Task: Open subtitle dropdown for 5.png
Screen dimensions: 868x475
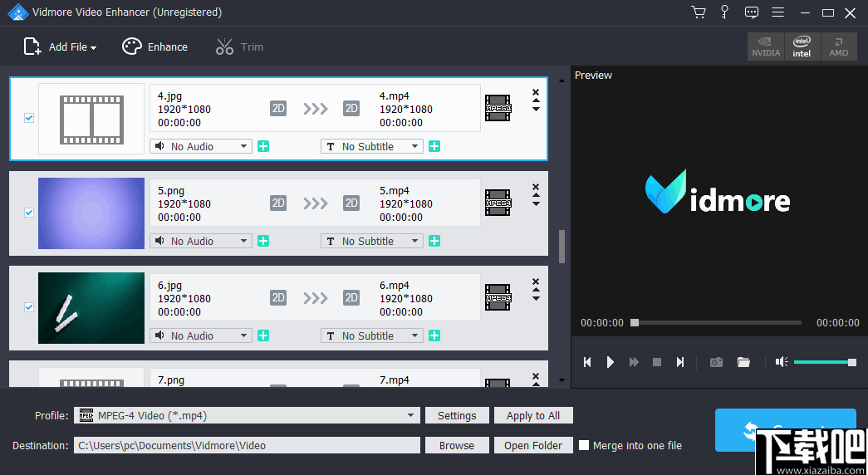Action: 372,241
